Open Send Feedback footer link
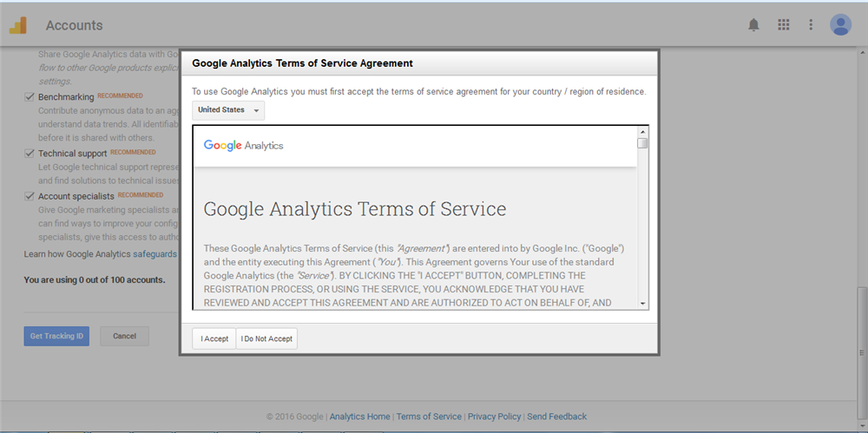 [x=557, y=417]
